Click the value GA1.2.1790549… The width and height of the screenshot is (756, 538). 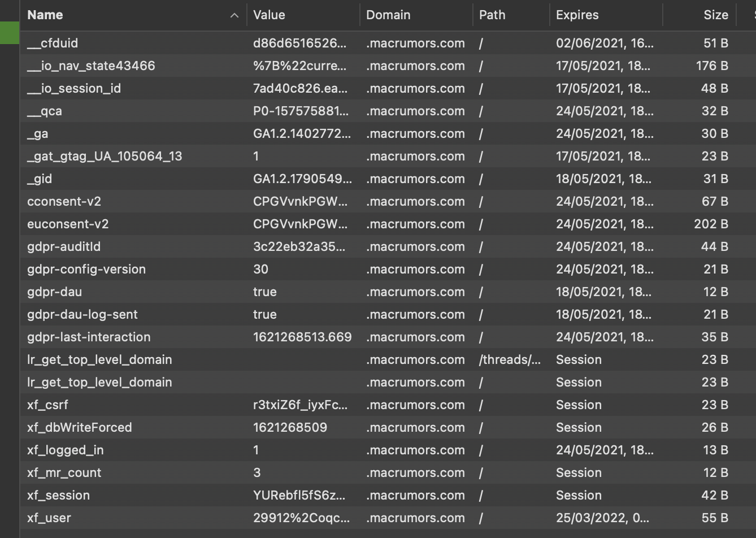[302, 179]
